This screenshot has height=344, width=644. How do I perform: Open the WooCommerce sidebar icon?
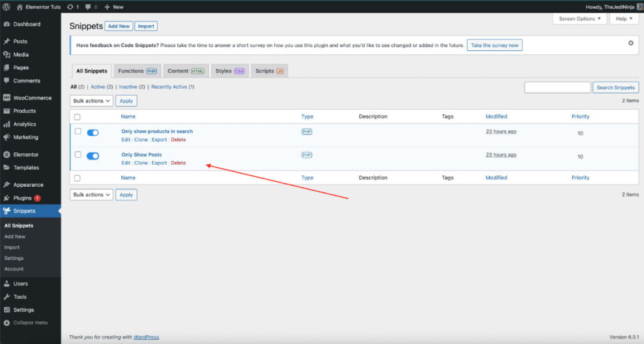(x=6, y=98)
